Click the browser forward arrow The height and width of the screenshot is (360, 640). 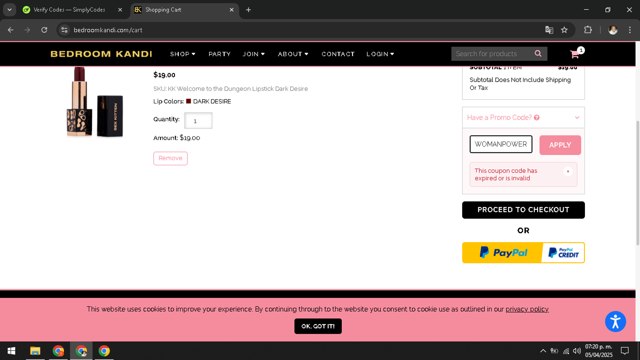click(x=27, y=30)
